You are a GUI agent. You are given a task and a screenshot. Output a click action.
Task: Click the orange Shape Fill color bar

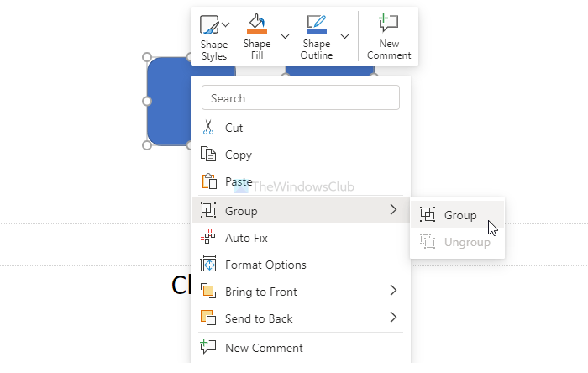coord(257,32)
